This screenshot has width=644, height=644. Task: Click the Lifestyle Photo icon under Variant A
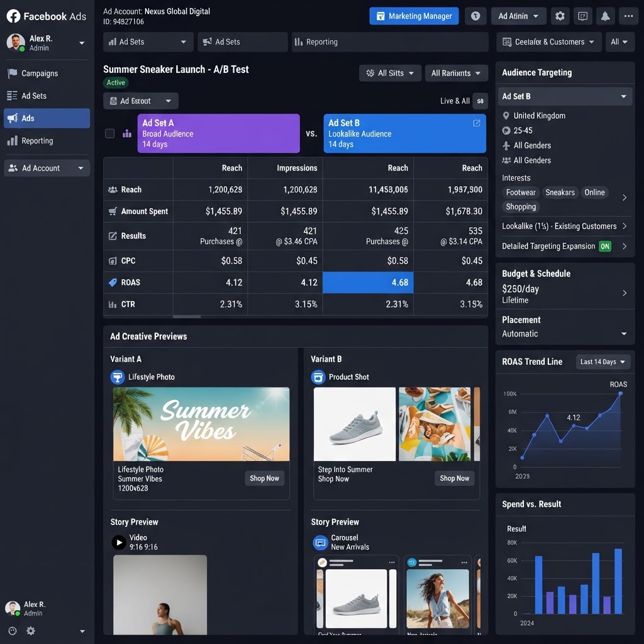(x=118, y=377)
